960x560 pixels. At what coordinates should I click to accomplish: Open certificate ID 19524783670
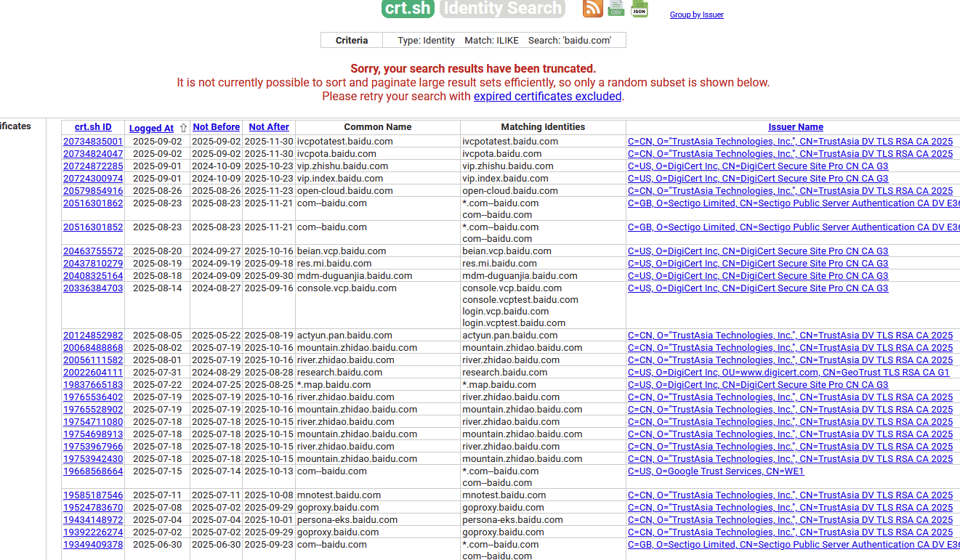(93, 508)
